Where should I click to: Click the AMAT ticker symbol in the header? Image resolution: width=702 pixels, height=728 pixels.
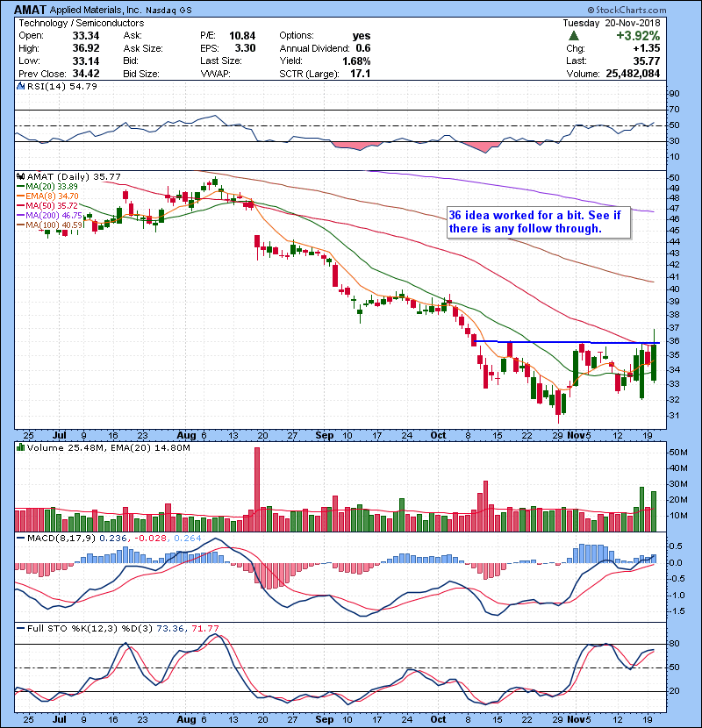30,10
